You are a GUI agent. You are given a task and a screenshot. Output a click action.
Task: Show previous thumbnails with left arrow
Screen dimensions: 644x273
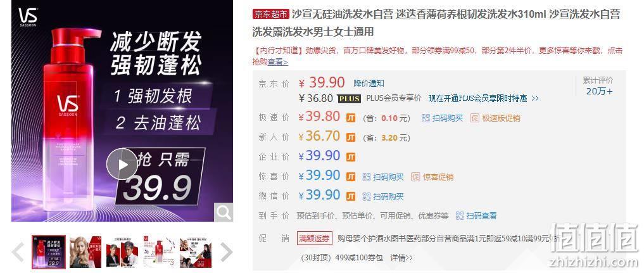[x=18, y=252]
